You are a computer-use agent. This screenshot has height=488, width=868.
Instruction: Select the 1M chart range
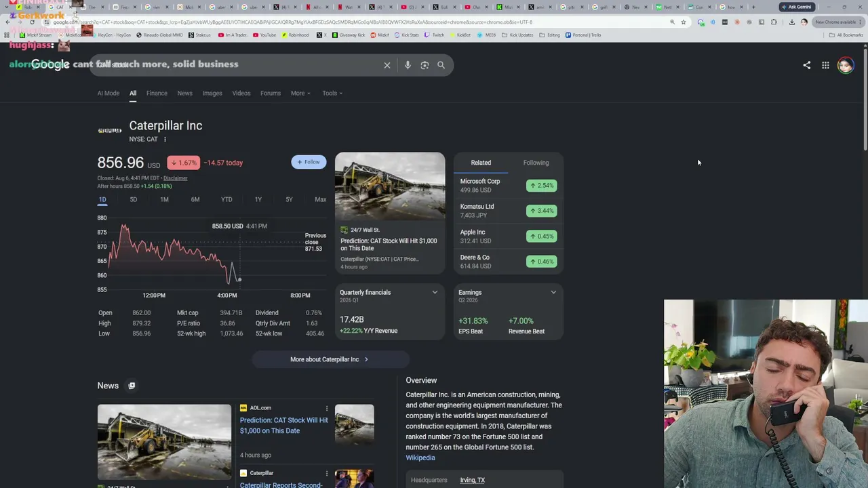164,200
